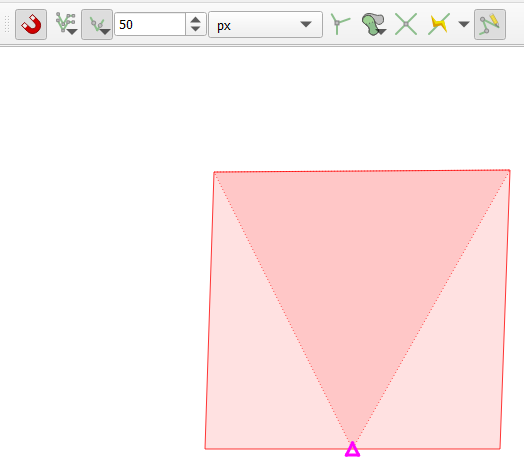Click the magenta triangle snap marker
524x465 pixels.
pyautogui.click(x=352, y=449)
